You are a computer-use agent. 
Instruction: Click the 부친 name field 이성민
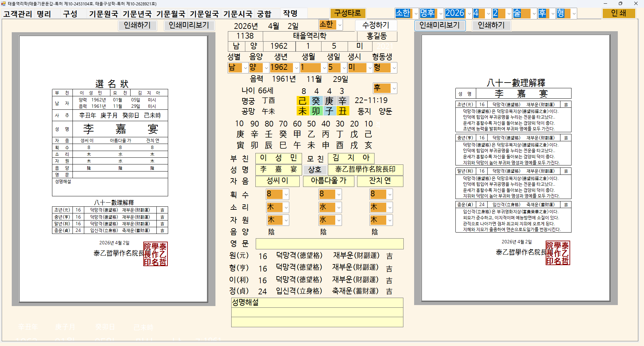coord(279,158)
